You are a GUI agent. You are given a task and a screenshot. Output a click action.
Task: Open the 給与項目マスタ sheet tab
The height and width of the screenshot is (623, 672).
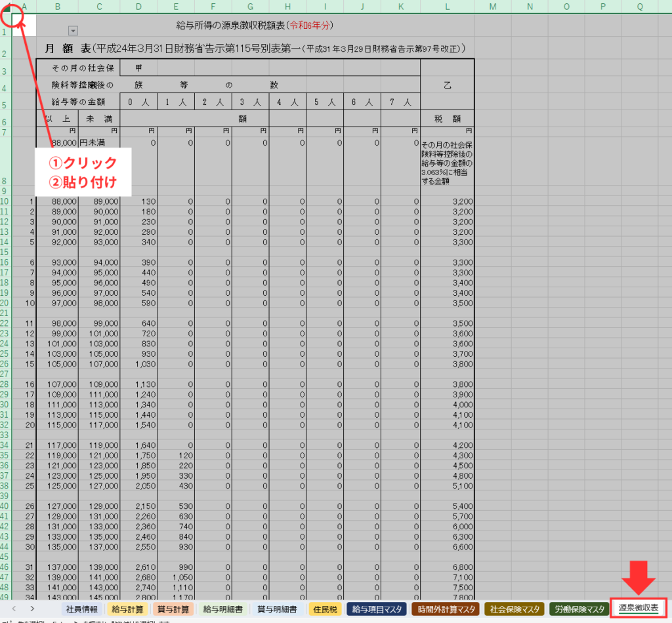pos(376,609)
